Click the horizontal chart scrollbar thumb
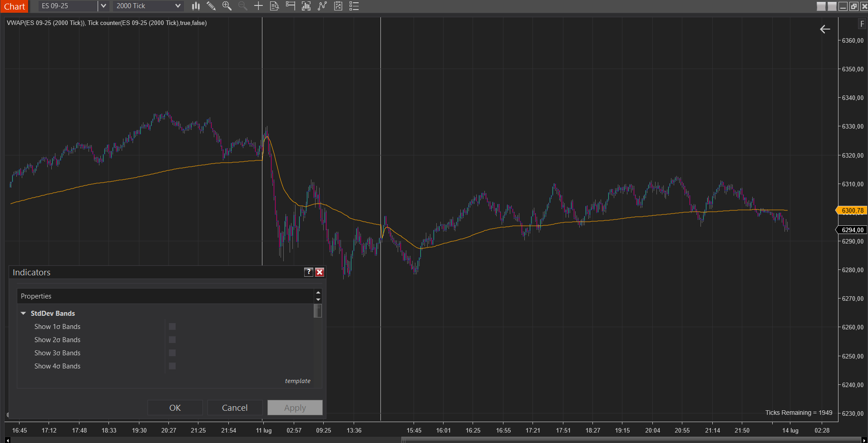Screen dimensions: 868x443 [631, 440]
